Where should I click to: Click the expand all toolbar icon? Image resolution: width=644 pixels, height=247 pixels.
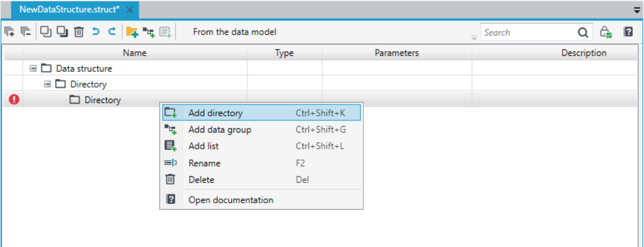click(x=9, y=32)
